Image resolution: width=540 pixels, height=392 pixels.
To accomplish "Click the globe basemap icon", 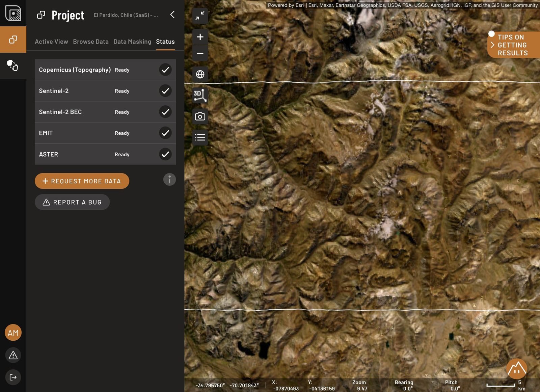I will pyautogui.click(x=200, y=74).
